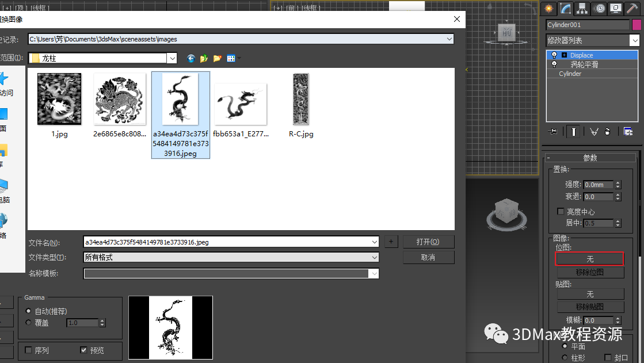The width and height of the screenshot is (644, 363).
Task: Click the magenta object color swatch
Action: pos(637,25)
